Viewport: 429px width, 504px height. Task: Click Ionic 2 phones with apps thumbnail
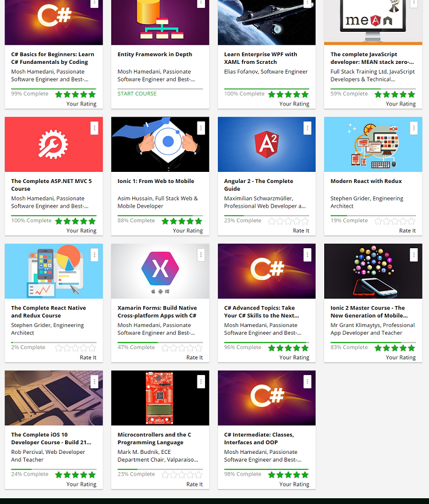point(373,271)
